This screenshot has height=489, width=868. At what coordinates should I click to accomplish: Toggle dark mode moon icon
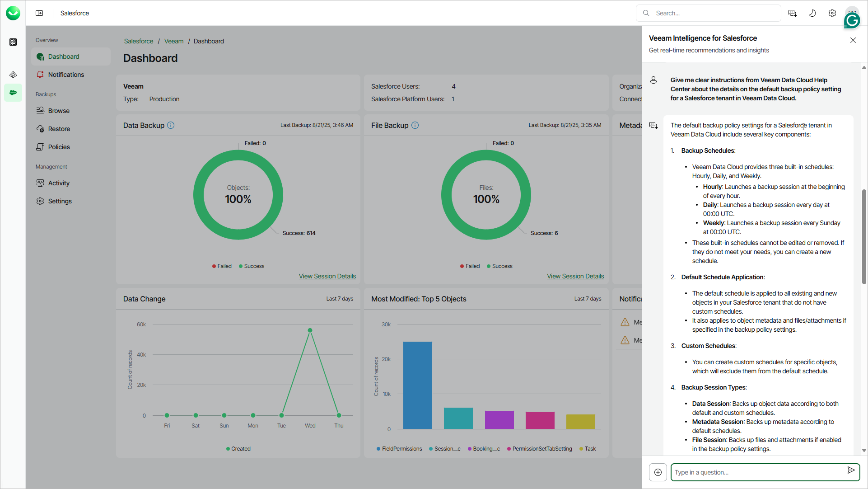tap(812, 13)
